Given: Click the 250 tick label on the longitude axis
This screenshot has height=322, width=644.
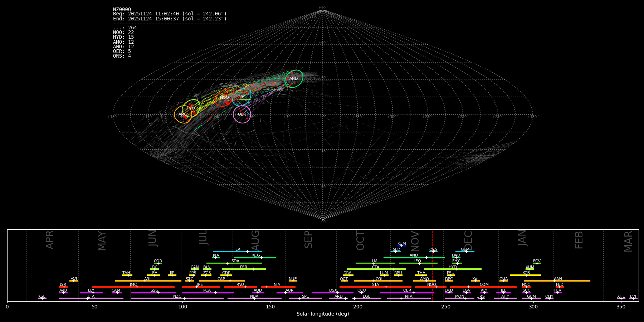Looking at the screenshot, I should (445, 307).
